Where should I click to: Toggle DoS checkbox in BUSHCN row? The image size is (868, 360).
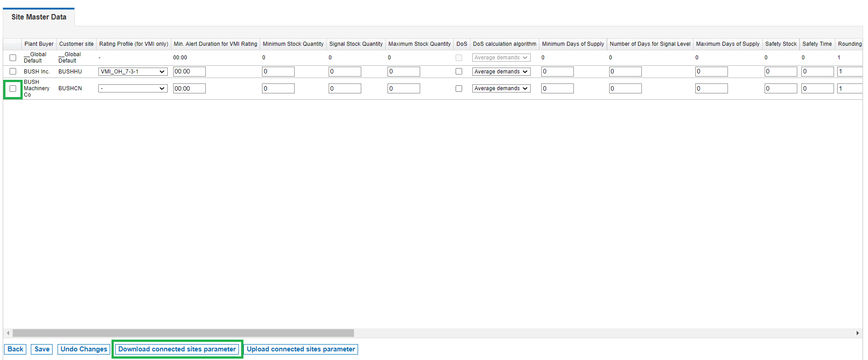point(459,88)
